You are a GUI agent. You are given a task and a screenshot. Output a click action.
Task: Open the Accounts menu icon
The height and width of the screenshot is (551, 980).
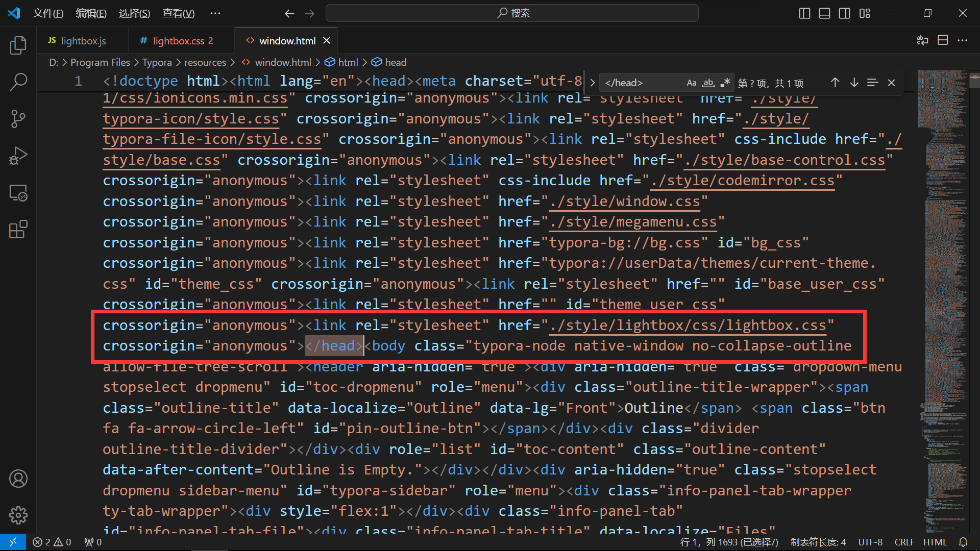coord(18,479)
